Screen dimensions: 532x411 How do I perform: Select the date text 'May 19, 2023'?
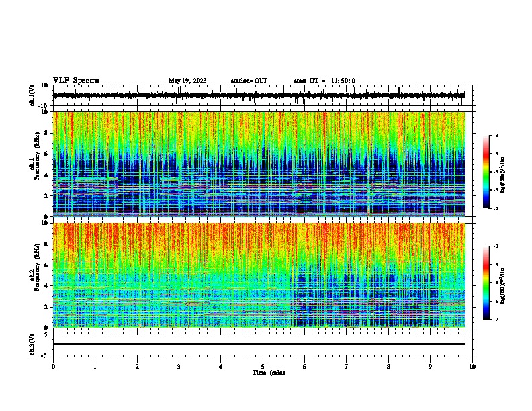click(x=187, y=81)
